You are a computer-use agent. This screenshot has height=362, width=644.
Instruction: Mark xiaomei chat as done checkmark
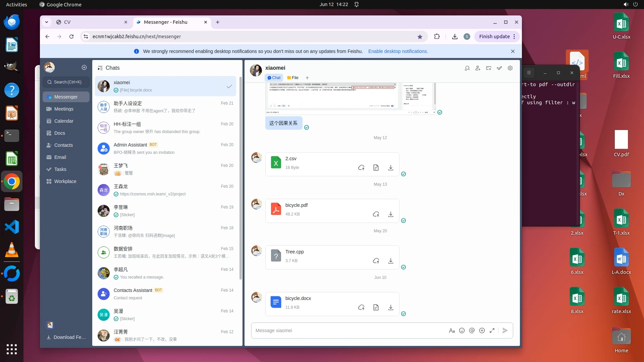coord(229,86)
